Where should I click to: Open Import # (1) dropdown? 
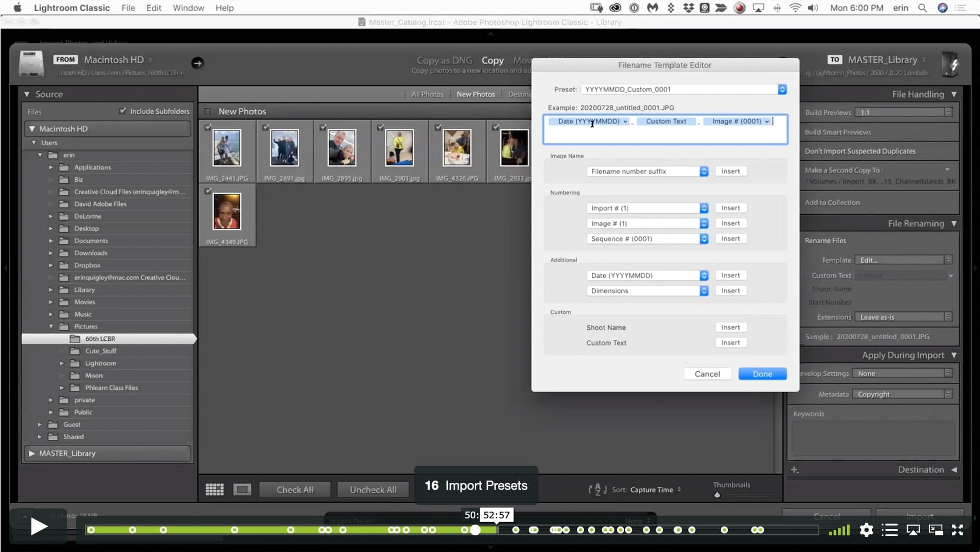click(x=647, y=208)
